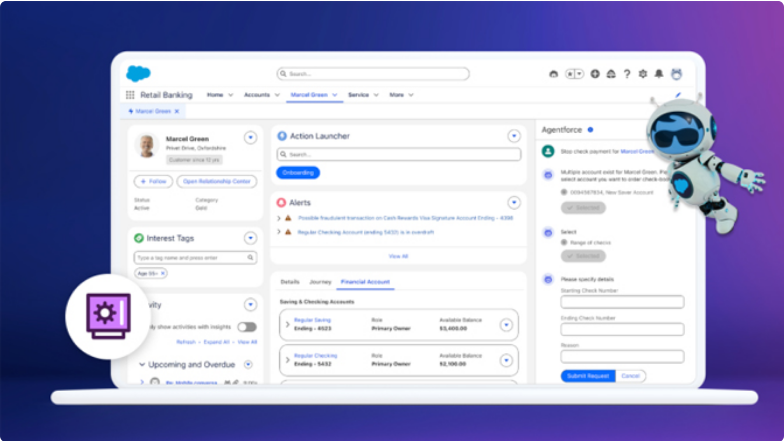Open the help question mark icon
The height and width of the screenshot is (441, 784).
click(x=627, y=74)
